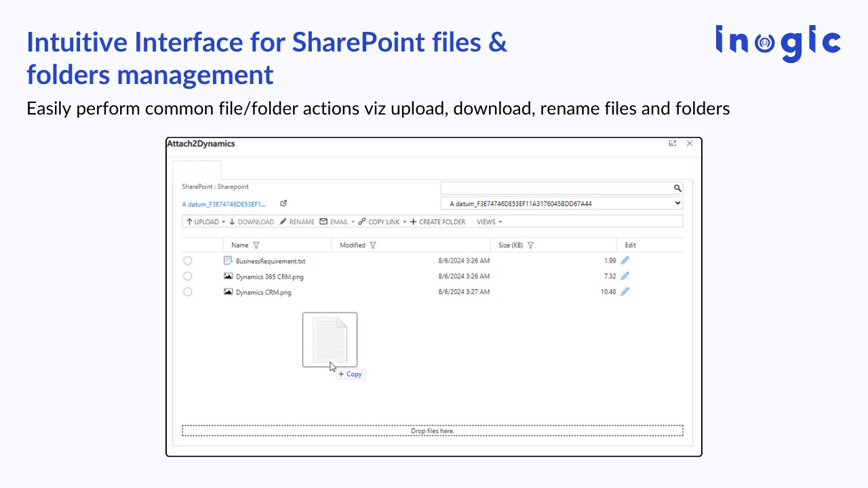This screenshot has width=868, height=488.
Task: Open the A datum record combo box
Action: point(561,203)
